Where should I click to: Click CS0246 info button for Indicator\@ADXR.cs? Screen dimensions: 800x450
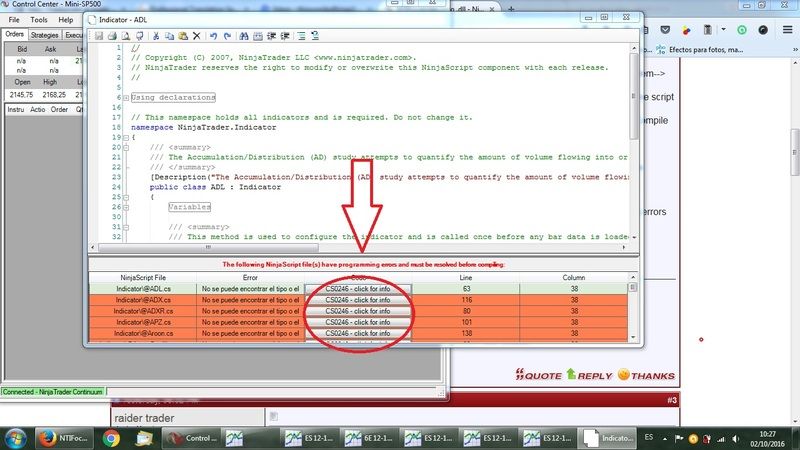click(358, 311)
